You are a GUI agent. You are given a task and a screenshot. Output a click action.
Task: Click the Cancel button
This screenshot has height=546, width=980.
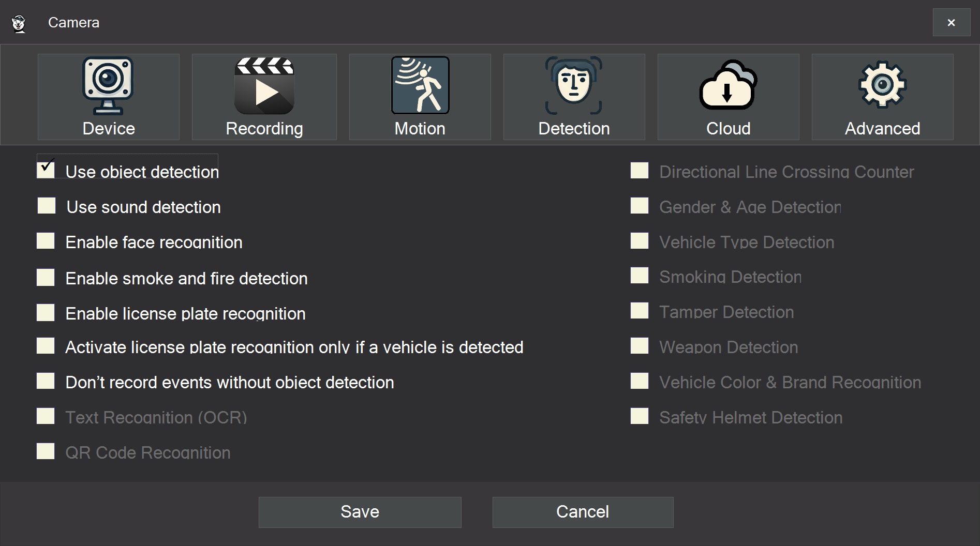[x=583, y=512]
